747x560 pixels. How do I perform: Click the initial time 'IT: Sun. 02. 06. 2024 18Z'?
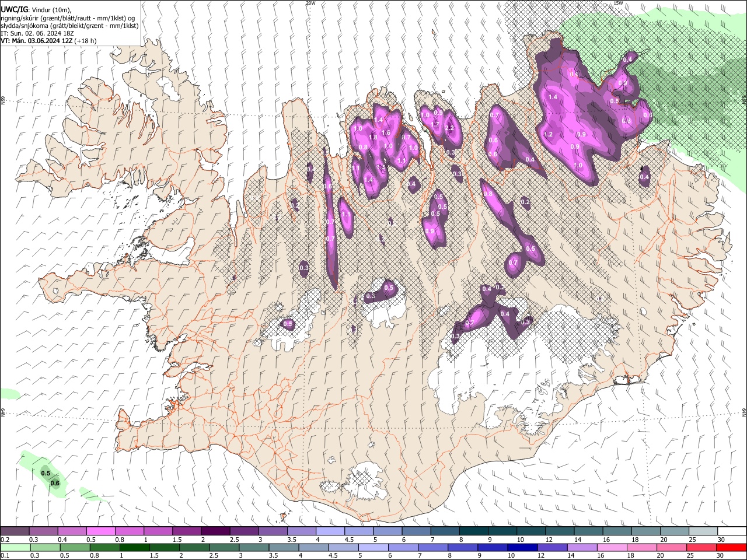[37, 33]
